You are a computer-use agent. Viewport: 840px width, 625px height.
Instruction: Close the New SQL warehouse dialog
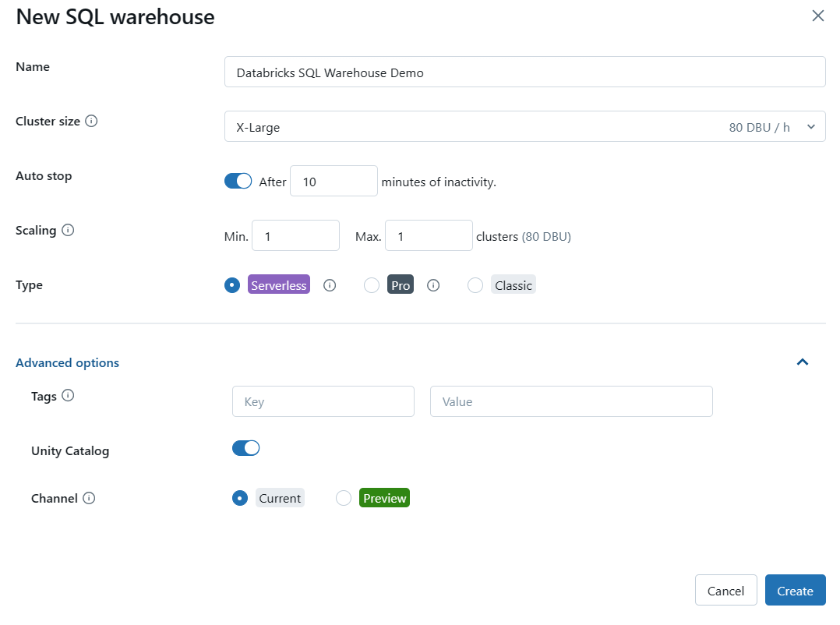(817, 16)
